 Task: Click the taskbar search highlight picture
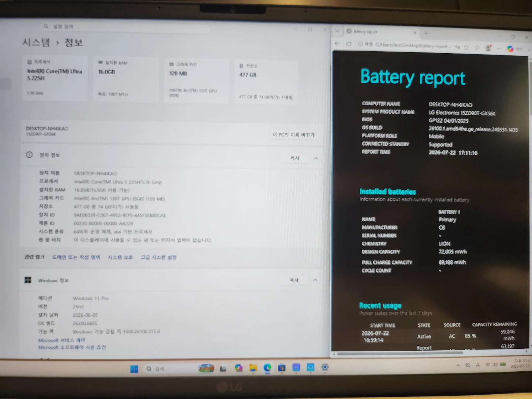[206, 368]
